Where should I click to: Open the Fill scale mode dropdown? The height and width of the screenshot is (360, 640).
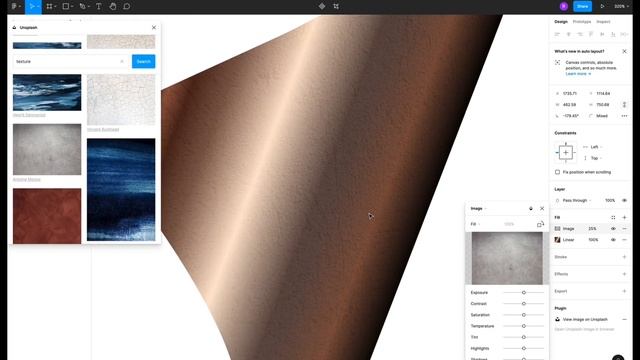click(x=475, y=224)
